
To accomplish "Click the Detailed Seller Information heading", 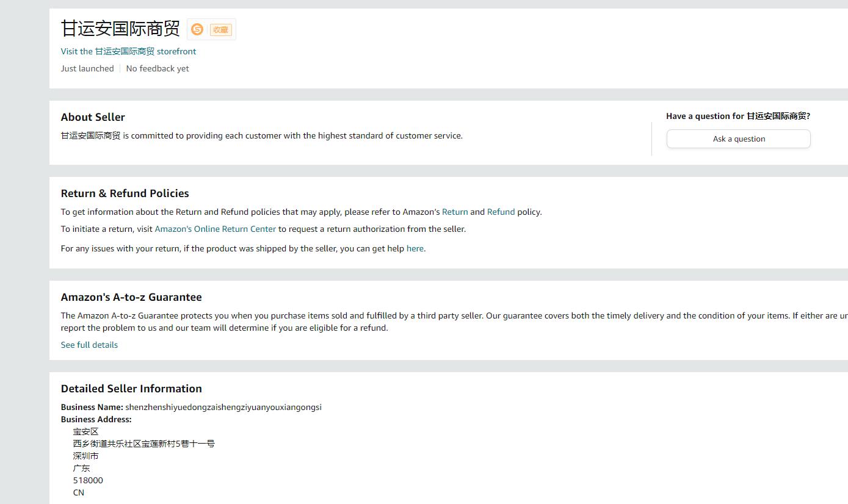I will coord(131,389).
